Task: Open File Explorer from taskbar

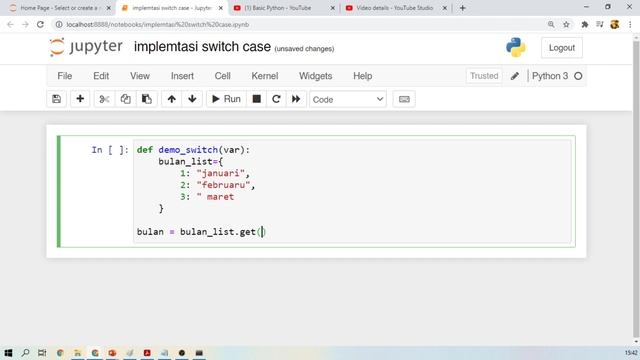Action: pos(77,353)
